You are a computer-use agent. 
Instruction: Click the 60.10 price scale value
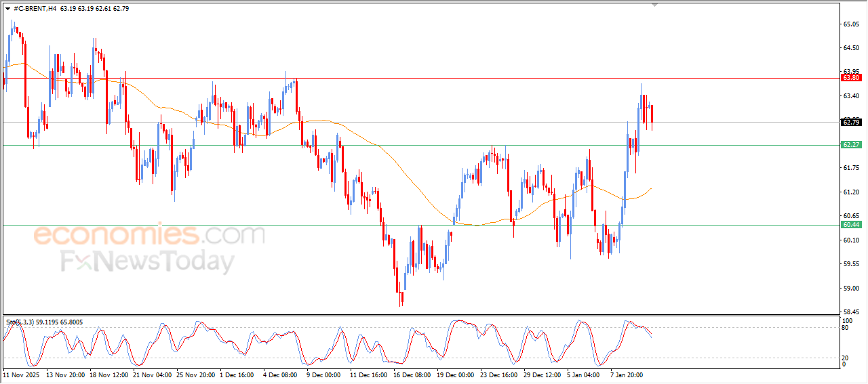(x=851, y=240)
